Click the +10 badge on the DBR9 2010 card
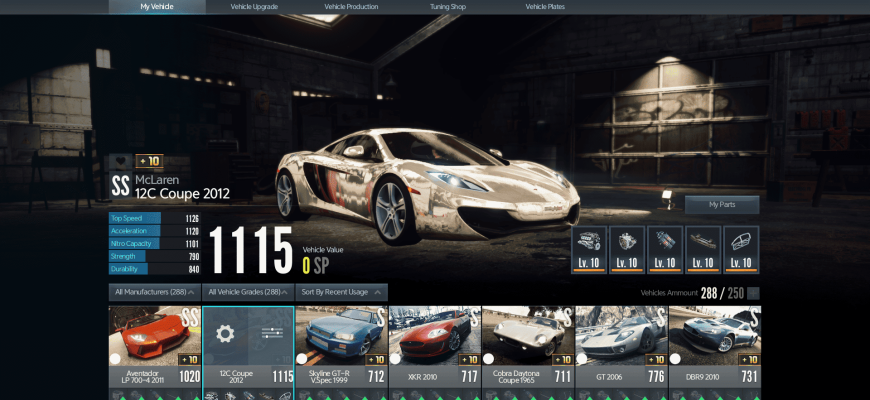 pyautogui.click(x=749, y=360)
